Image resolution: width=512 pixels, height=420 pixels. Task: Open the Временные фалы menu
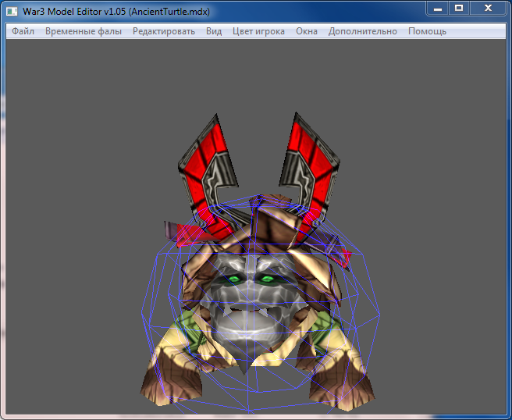tap(84, 31)
